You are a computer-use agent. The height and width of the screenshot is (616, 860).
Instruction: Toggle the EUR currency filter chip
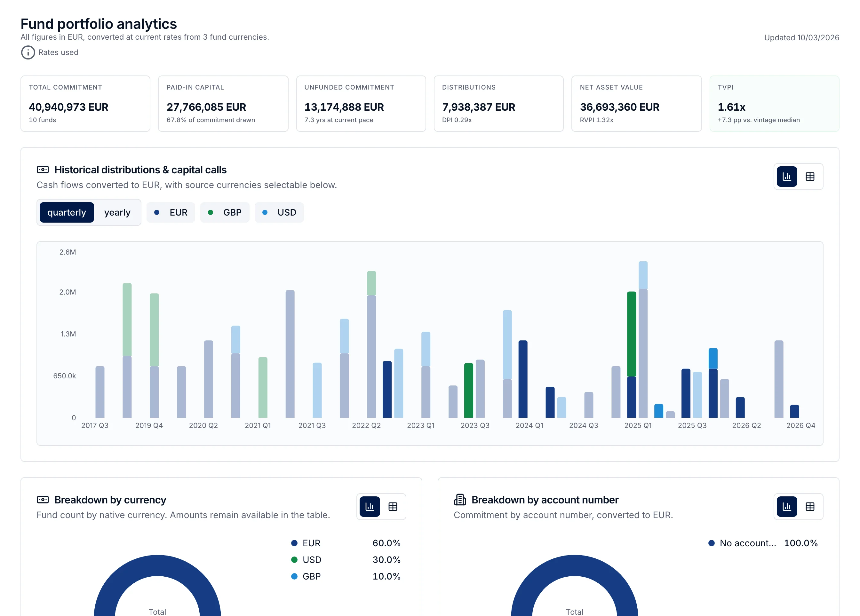[x=171, y=212]
